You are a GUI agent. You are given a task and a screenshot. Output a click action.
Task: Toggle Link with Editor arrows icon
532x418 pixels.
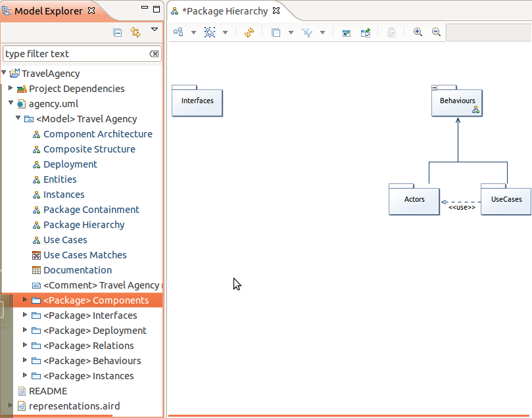(x=135, y=32)
